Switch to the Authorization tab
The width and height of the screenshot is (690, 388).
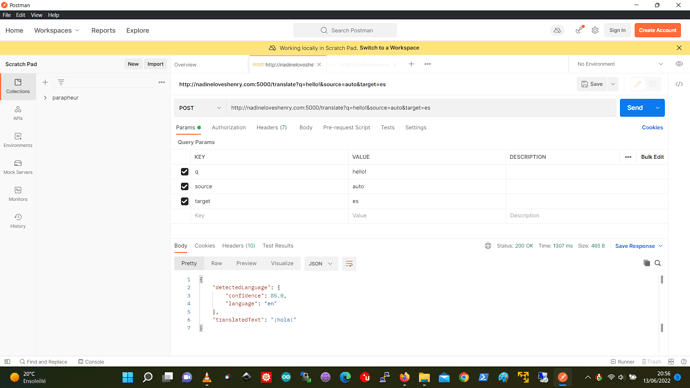click(x=228, y=128)
